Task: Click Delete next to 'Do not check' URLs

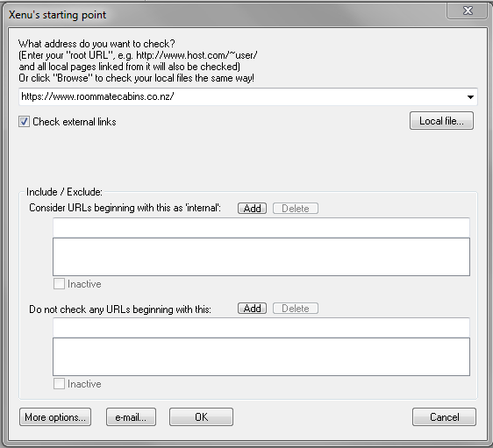Action: [296, 309]
